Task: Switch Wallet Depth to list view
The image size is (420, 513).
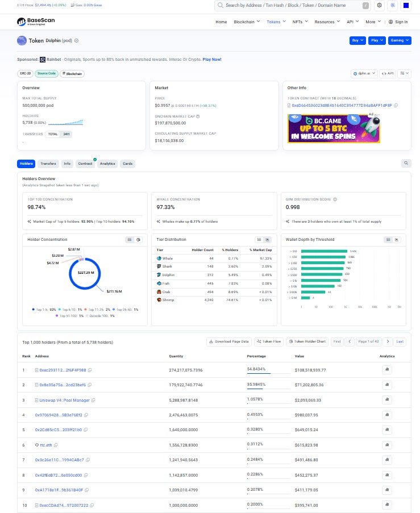Action: coord(388,240)
